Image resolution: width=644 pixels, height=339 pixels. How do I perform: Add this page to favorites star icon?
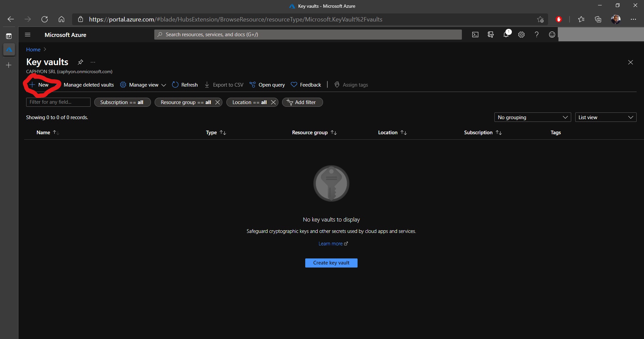540,19
